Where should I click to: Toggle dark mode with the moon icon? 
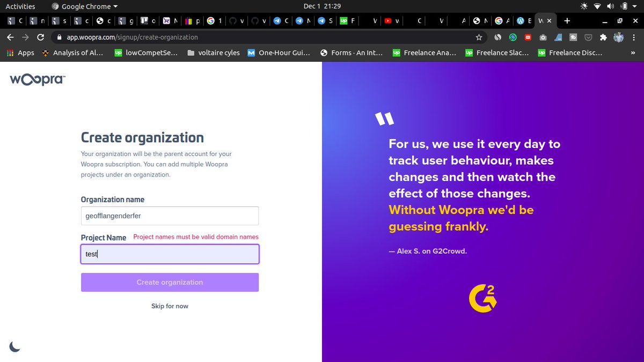point(15,347)
